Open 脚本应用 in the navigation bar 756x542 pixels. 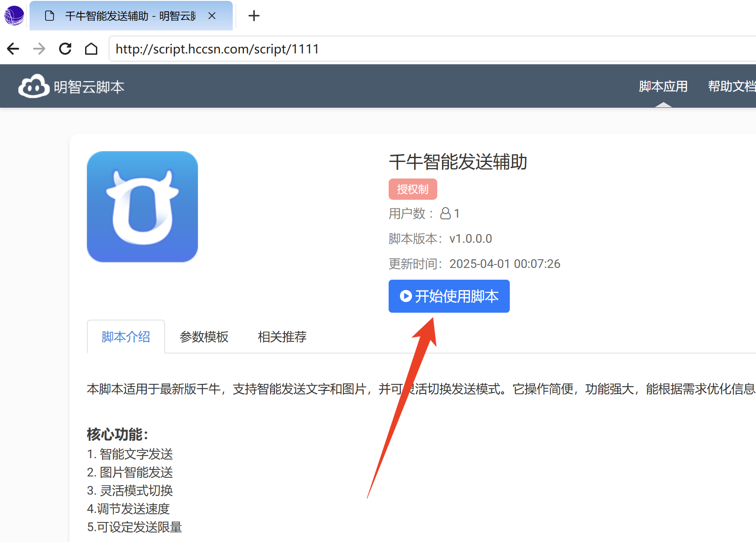[663, 86]
